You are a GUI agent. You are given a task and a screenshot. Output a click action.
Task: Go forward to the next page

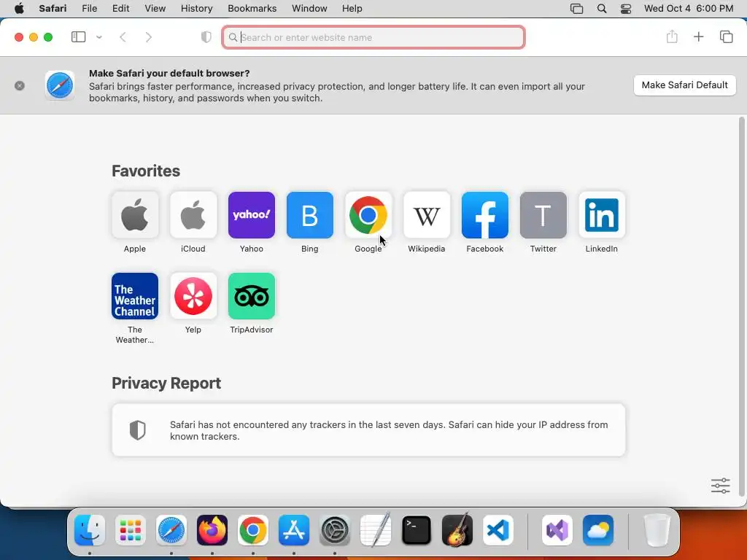coord(149,37)
